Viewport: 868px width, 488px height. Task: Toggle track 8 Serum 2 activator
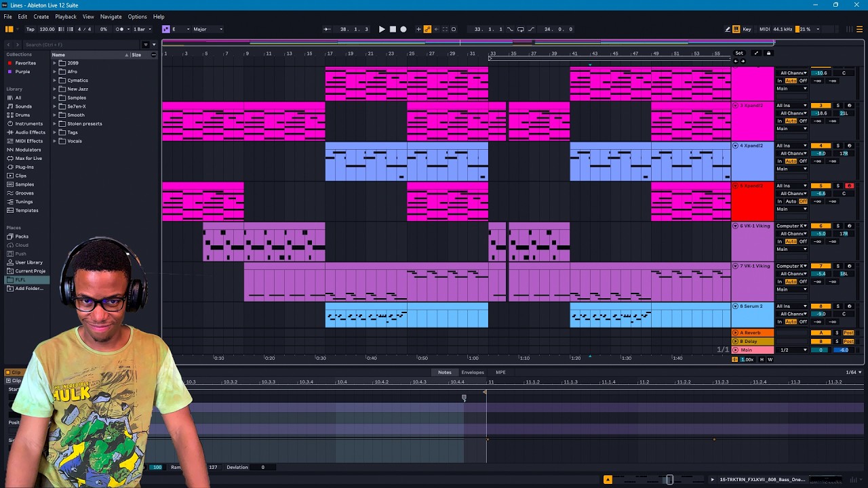tap(821, 306)
